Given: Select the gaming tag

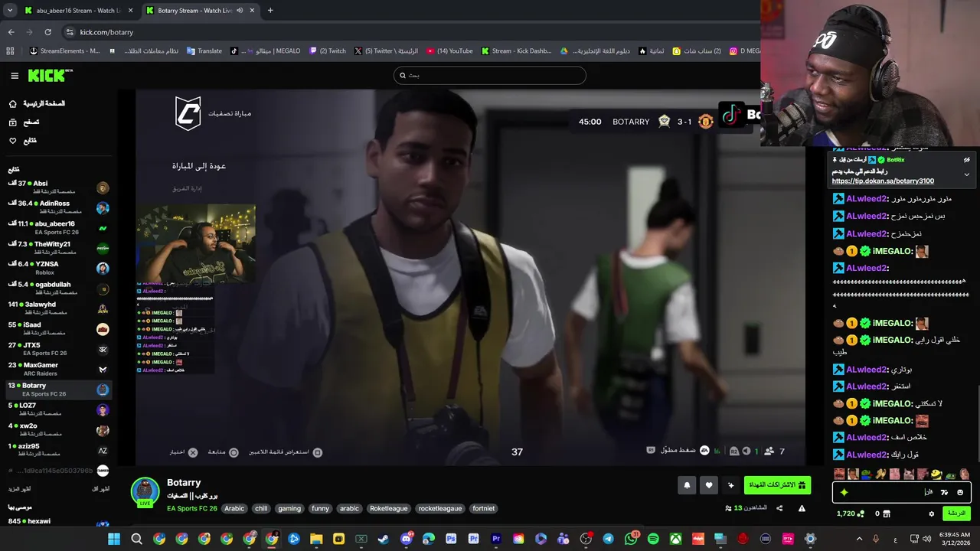Looking at the screenshot, I should pos(289,509).
